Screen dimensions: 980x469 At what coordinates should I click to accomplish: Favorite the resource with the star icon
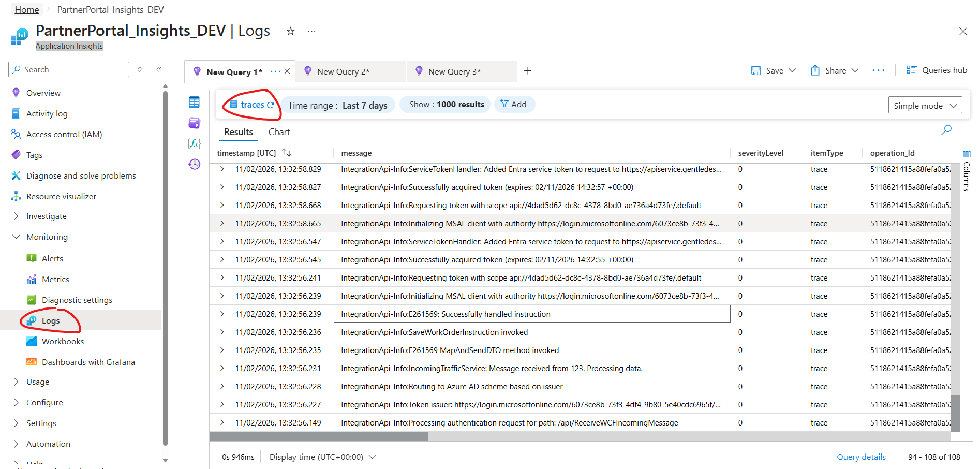pos(291,31)
